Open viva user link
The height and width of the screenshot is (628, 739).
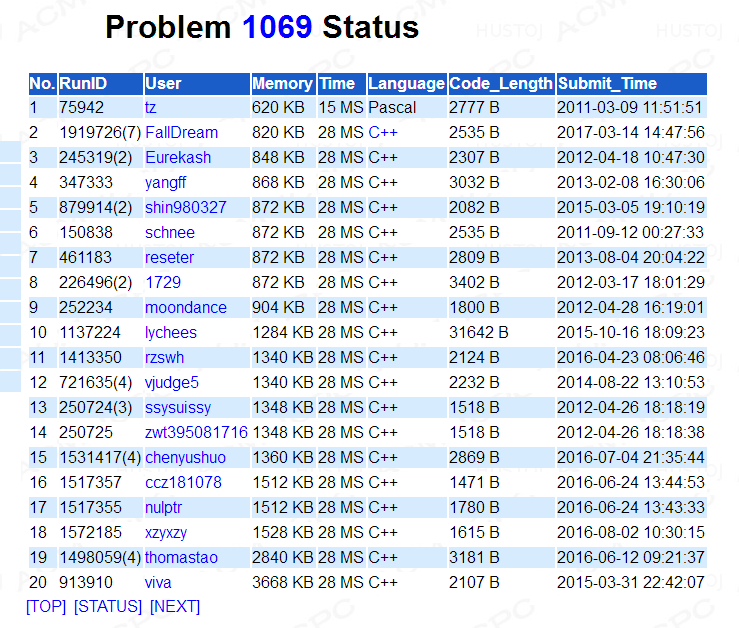coord(158,582)
